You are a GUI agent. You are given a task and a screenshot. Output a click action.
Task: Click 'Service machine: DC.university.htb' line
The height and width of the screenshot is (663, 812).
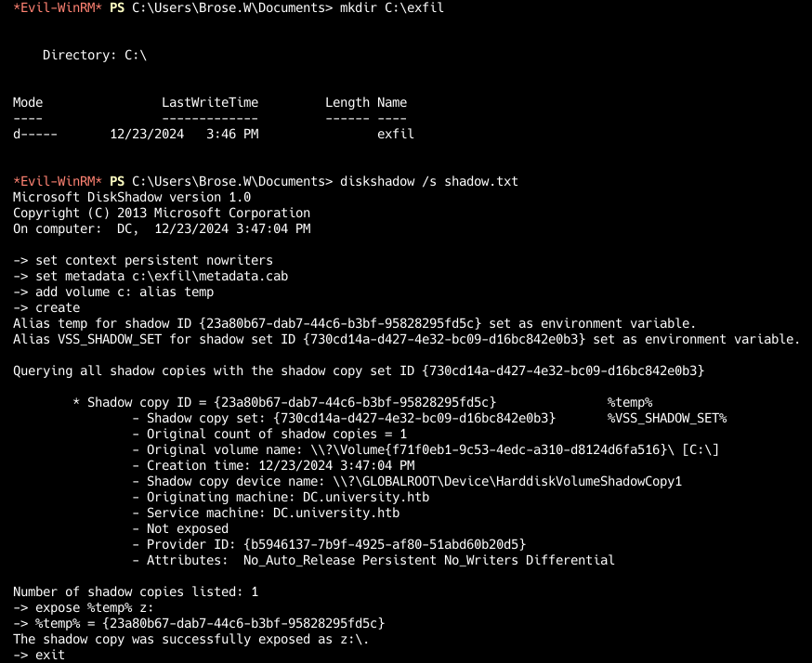click(266, 513)
